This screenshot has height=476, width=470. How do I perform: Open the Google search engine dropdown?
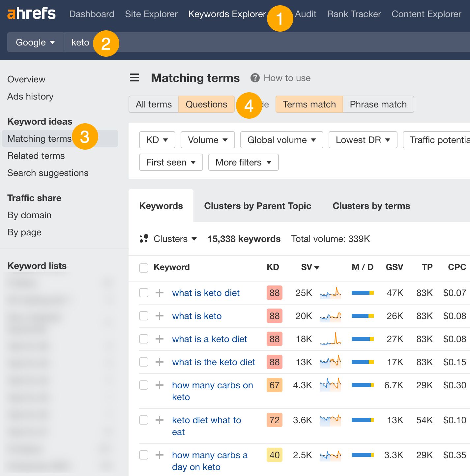[x=35, y=42]
